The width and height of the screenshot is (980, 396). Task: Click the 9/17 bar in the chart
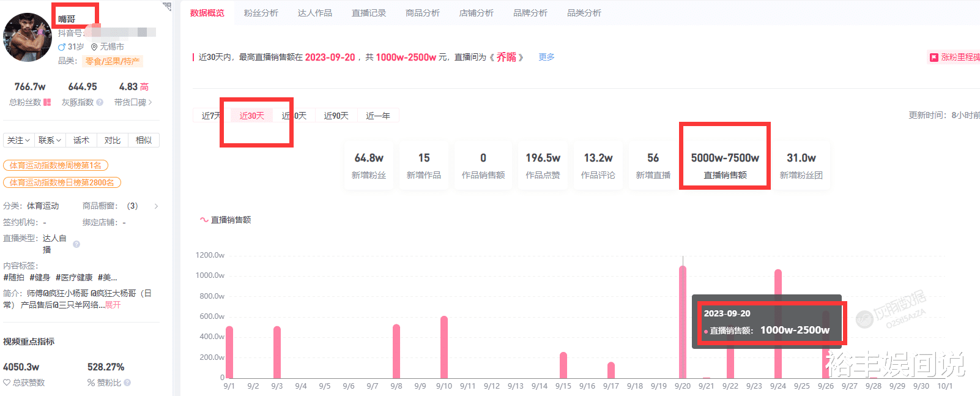pos(611,370)
